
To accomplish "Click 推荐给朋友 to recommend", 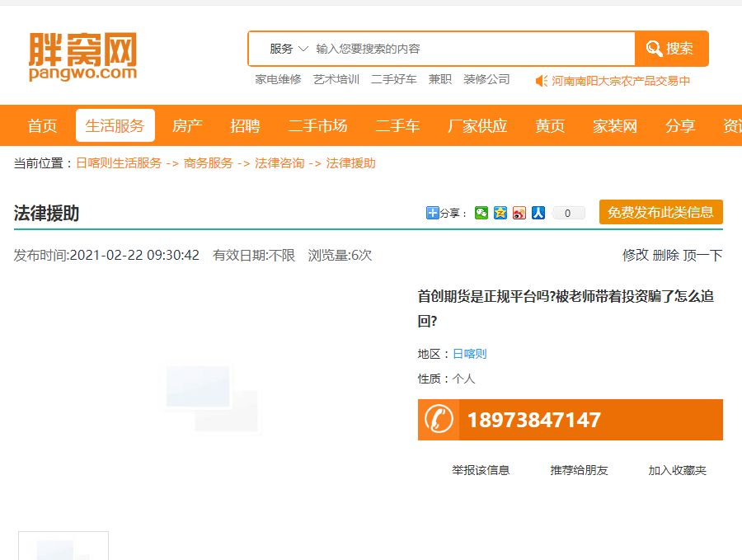I will [579, 470].
